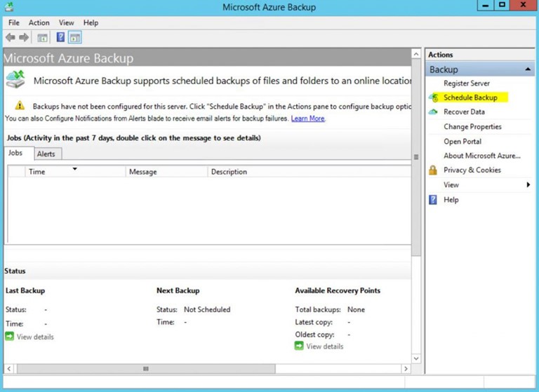Screen dimensions: 539x392
Task: Collapse the Backup section in Actions
Action: [x=528, y=69]
